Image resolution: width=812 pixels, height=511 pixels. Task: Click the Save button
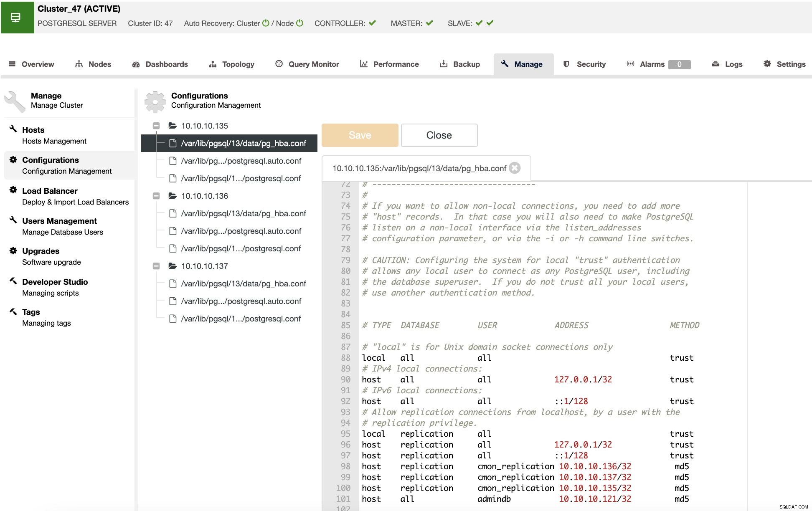click(360, 135)
